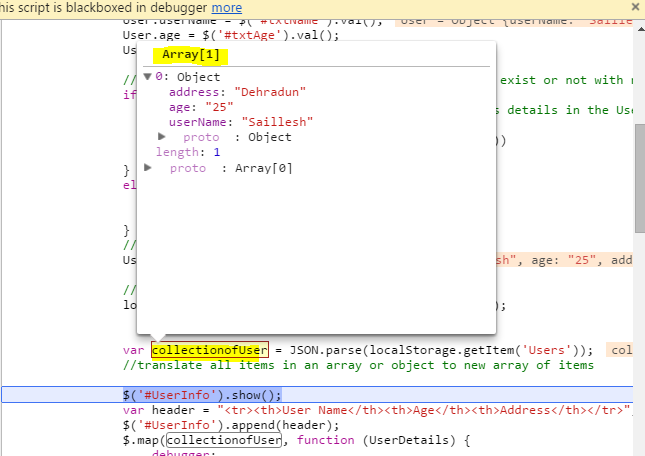Click the scrollbar up arrow
This screenshot has height=456, width=645.
(640, 30)
